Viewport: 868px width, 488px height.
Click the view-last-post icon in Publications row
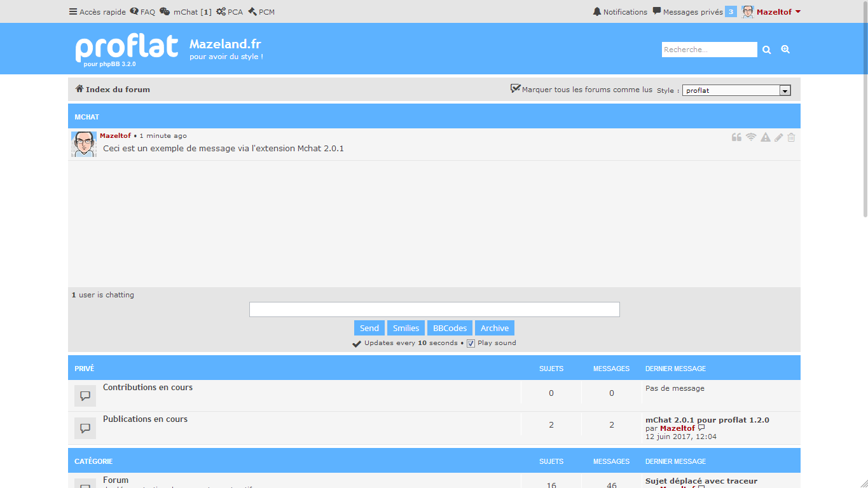coord(701,428)
